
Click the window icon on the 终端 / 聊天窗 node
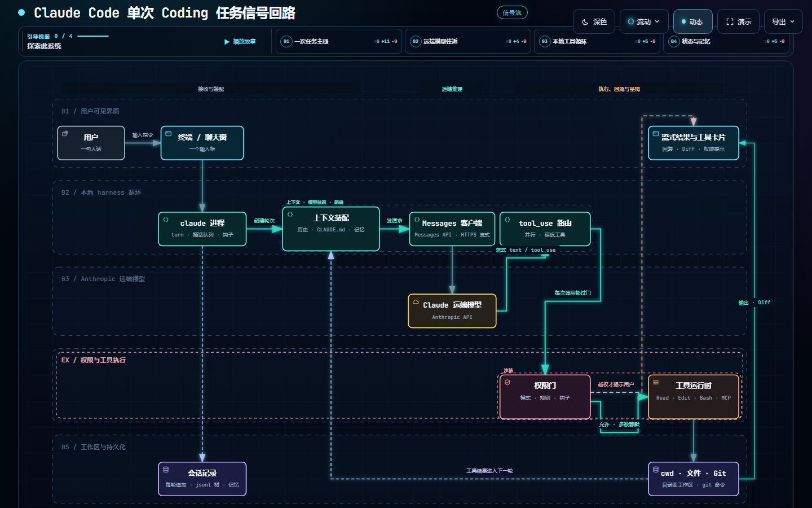click(x=169, y=134)
